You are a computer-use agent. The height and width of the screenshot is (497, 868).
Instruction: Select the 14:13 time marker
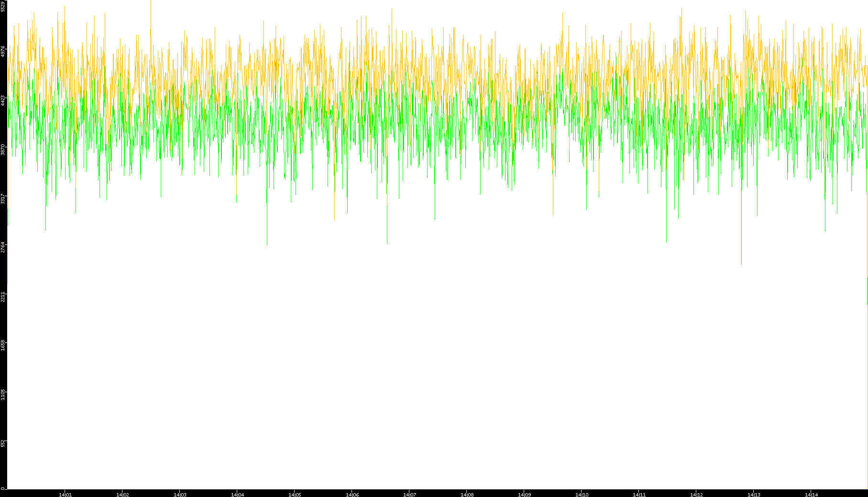pyautogui.click(x=754, y=495)
